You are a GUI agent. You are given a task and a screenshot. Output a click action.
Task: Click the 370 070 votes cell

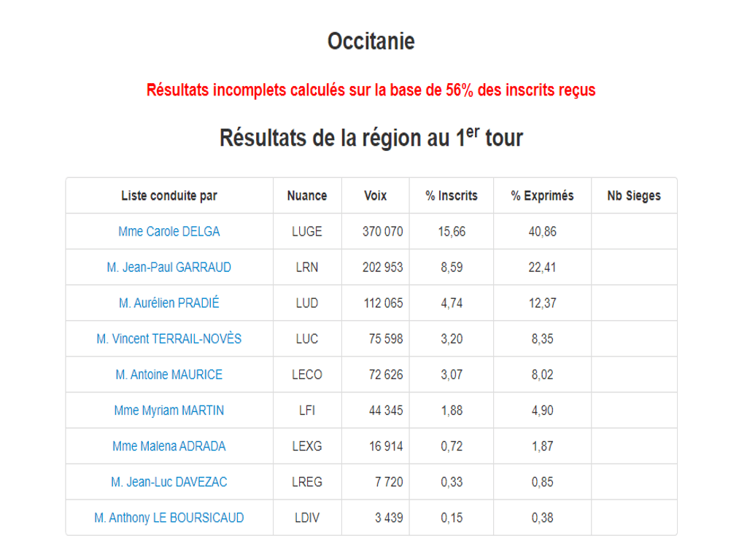(x=382, y=232)
